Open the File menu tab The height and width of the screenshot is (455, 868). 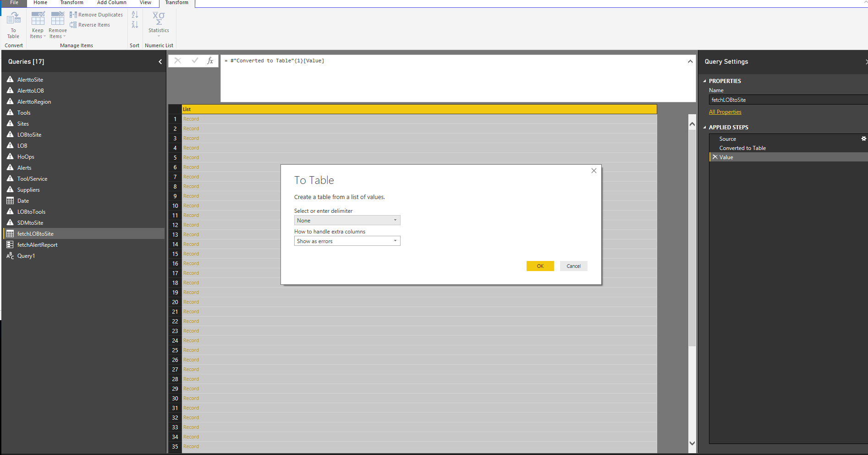[x=14, y=3]
